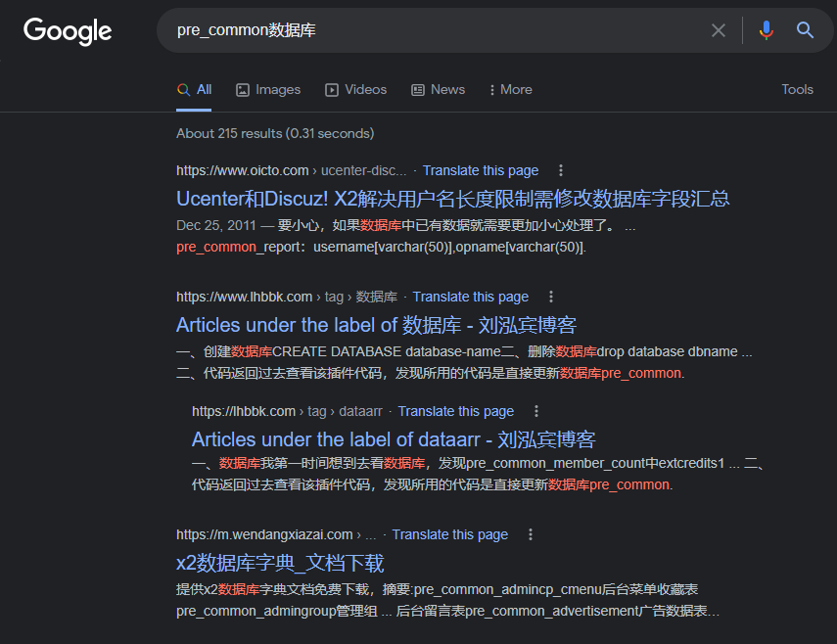Image resolution: width=837 pixels, height=644 pixels.
Task: Click the https://www.oicto.com URL breadcrumb
Action: pyautogui.click(x=292, y=170)
